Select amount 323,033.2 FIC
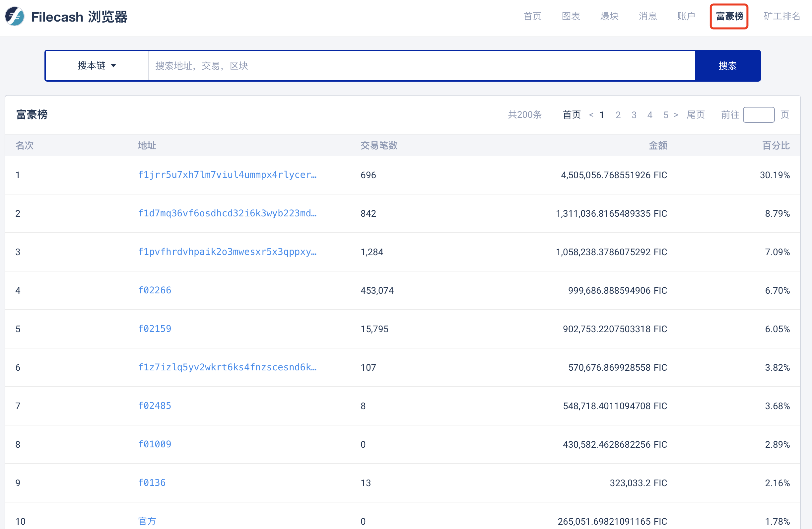The width and height of the screenshot is (812, 529). click(638, 483)
